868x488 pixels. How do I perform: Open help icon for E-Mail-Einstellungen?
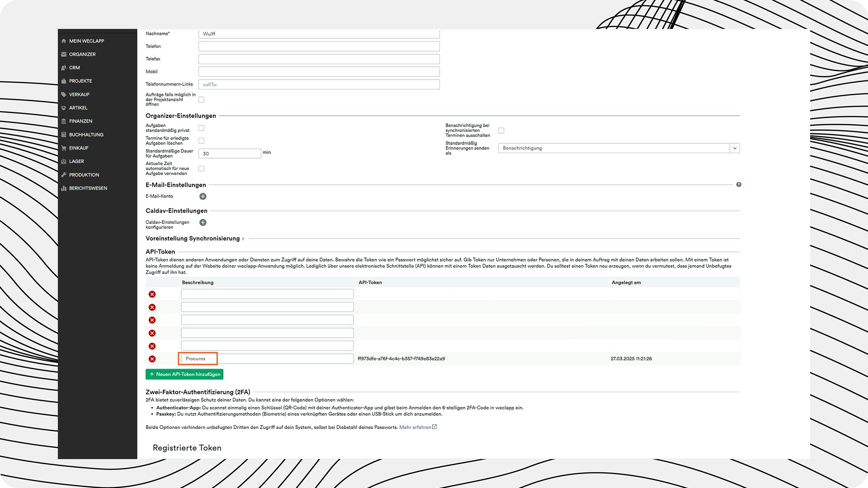tap(739, 185)
